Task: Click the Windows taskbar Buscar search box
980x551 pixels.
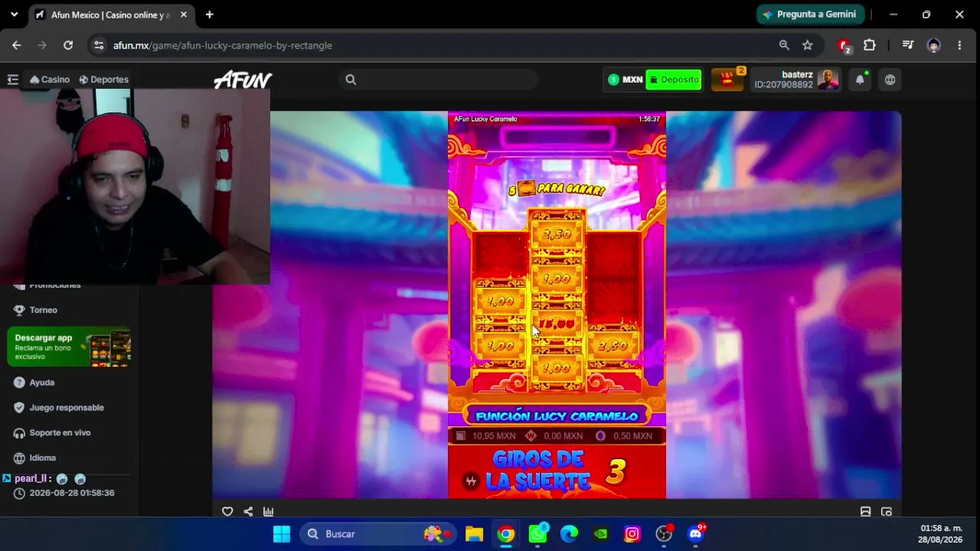Action: tap(380, 534)
